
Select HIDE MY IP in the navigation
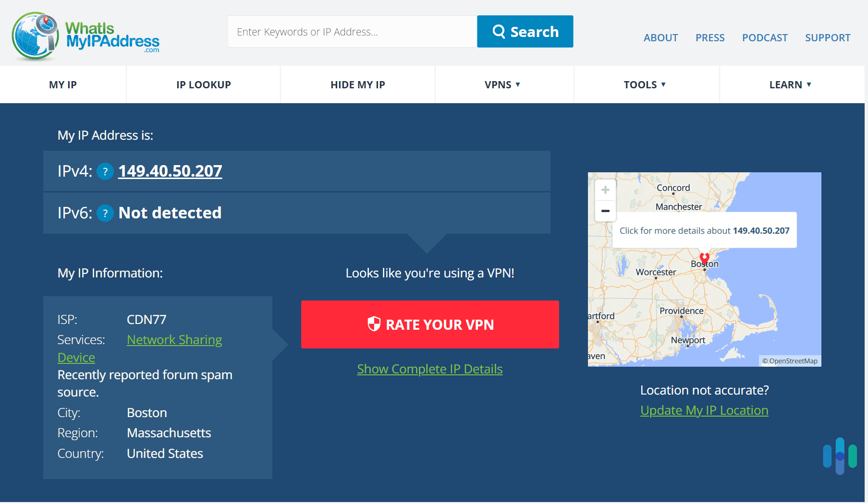(x=357, y=84)
